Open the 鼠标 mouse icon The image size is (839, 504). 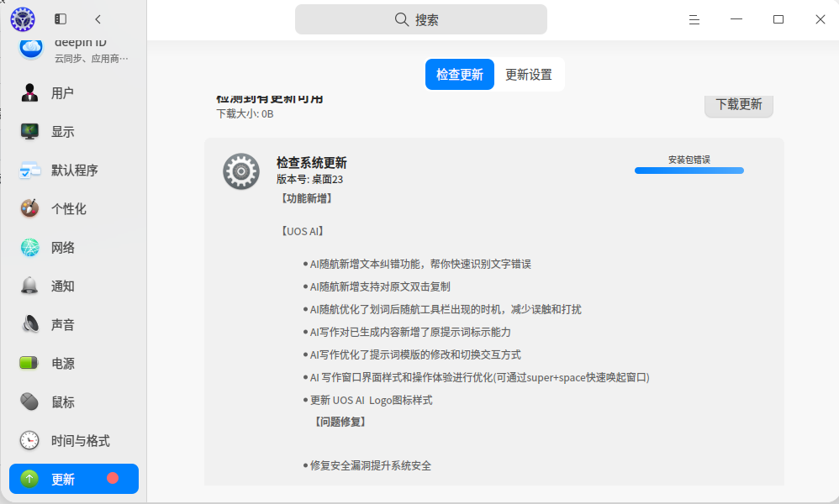[29, 402]
